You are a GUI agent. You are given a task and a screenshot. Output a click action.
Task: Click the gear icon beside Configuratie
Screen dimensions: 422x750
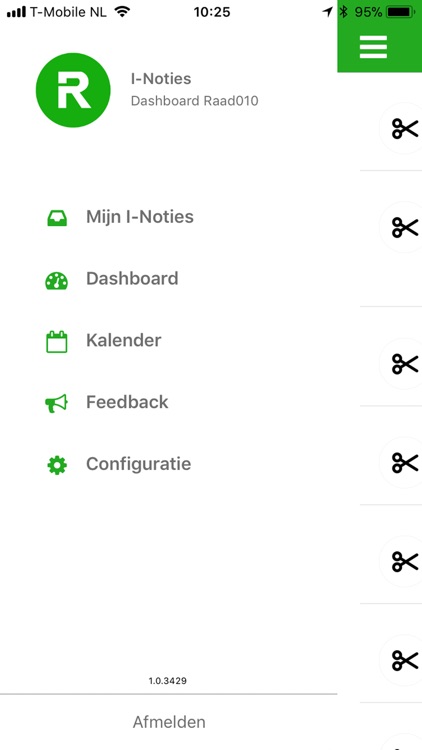[x=57, y=465]
